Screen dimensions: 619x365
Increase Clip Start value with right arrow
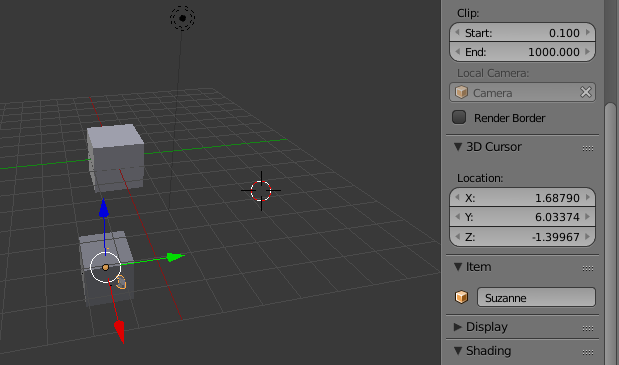[588, 32]
